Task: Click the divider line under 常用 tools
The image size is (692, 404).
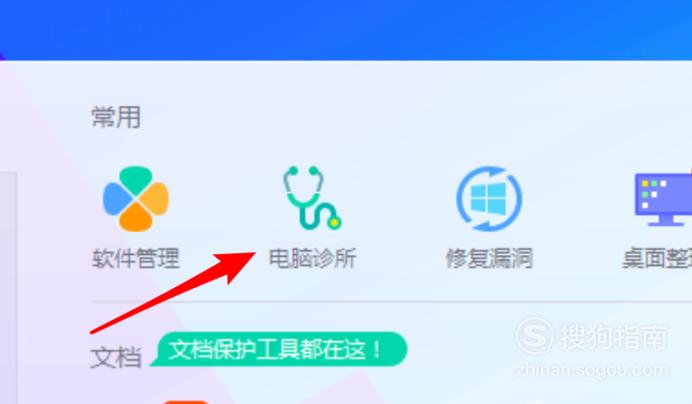Action: pos(391,302)
